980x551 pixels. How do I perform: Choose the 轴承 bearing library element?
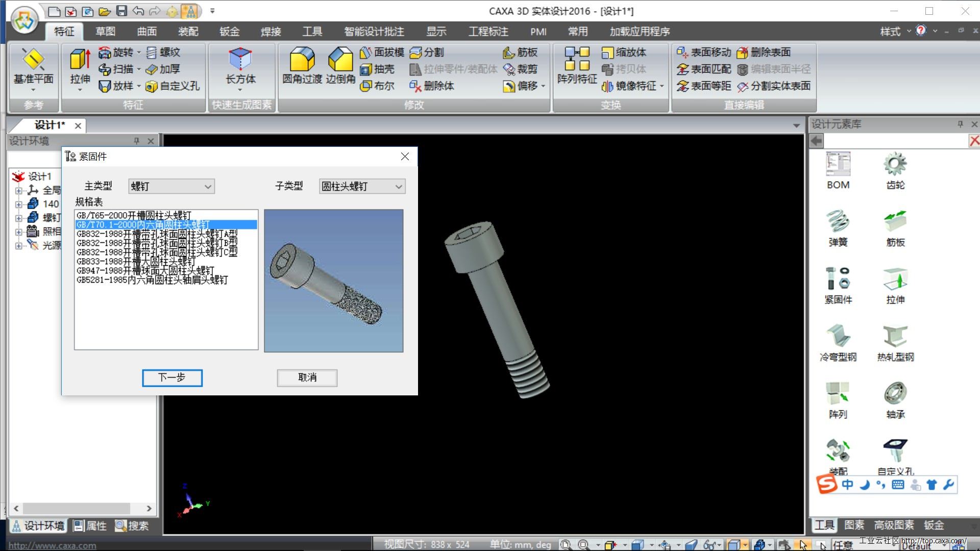(895, 400)
